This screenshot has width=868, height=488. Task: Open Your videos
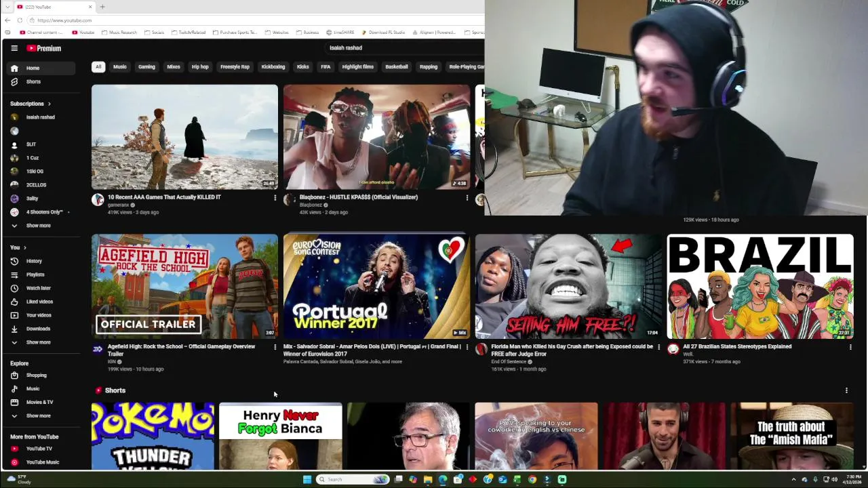coord(41,315)
